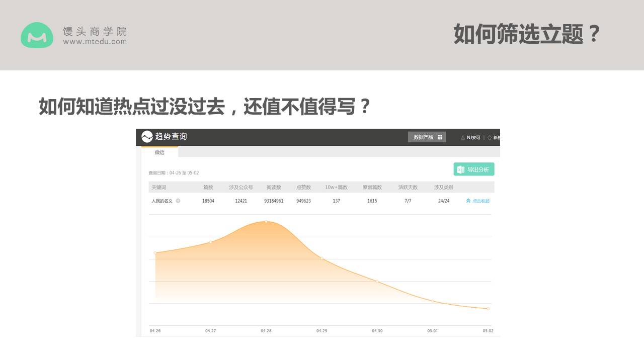This screenshot has height=362, width=644.
Task: Select the home icon in the top bar
Action: 489,137
